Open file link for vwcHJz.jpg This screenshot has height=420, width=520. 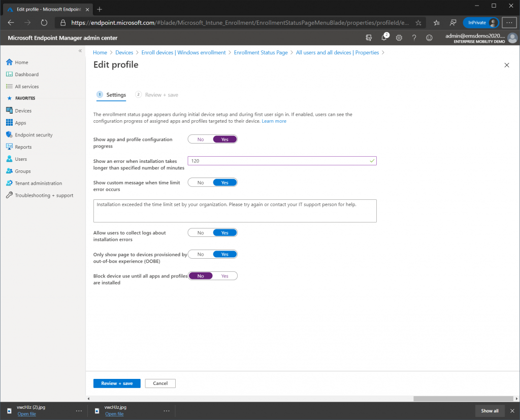click(x=114, y=414)
